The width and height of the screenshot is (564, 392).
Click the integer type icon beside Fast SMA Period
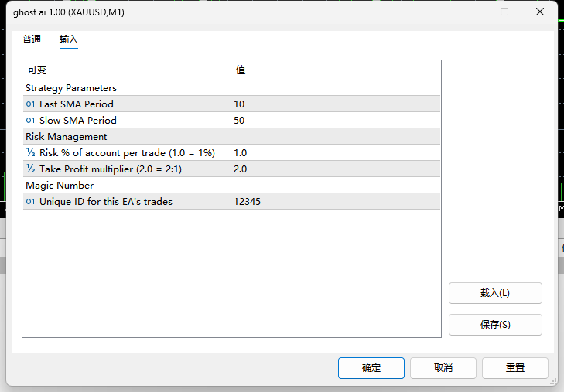[x=31, y=104]
